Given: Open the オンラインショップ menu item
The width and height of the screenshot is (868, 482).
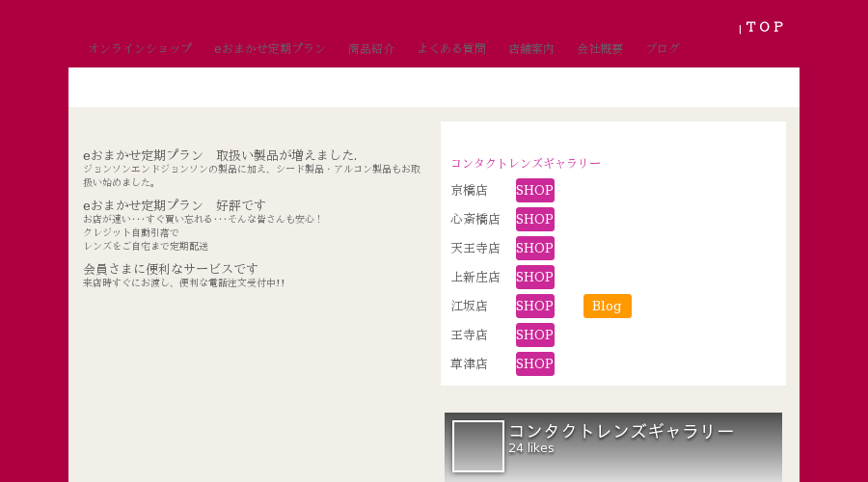Looking at the screenshot, I should (x=140, y=49).
